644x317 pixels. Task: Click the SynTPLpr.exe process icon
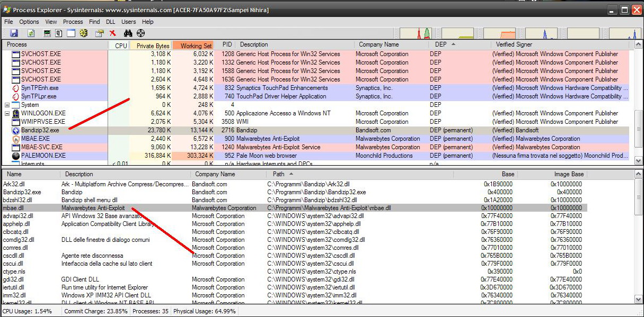pos(16,96)
